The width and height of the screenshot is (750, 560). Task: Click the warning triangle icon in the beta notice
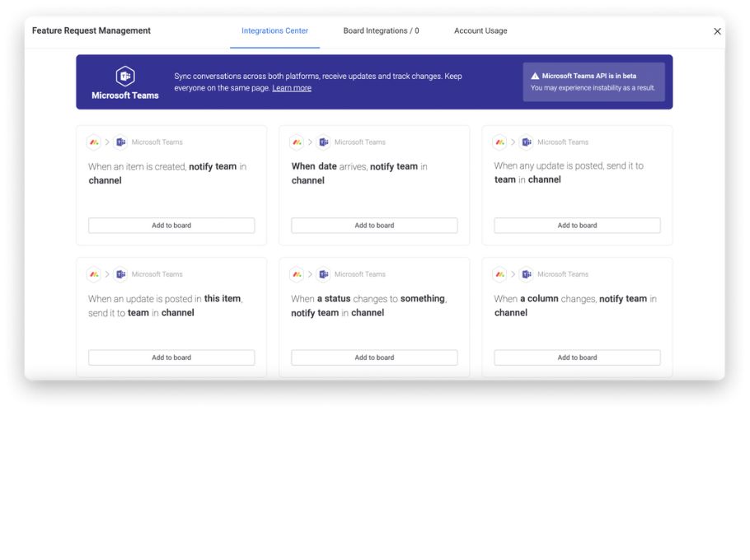point(535,76)
